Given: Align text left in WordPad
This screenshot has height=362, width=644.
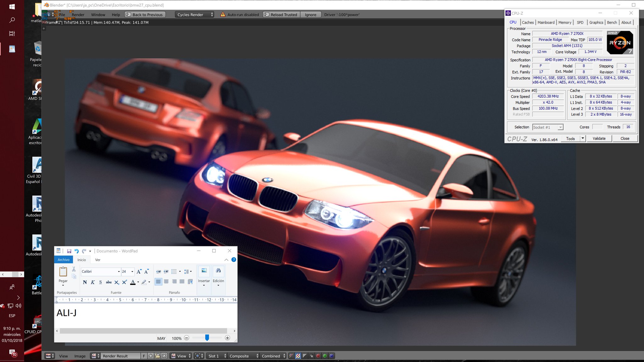Looking at the screenshot, I should [x=158, y=282].
